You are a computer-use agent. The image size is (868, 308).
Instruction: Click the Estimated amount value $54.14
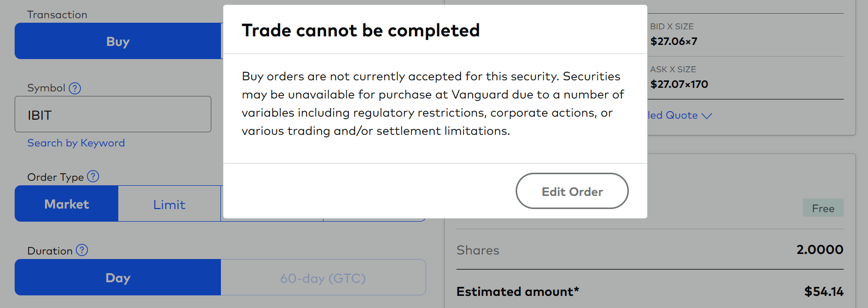[825, 291]
